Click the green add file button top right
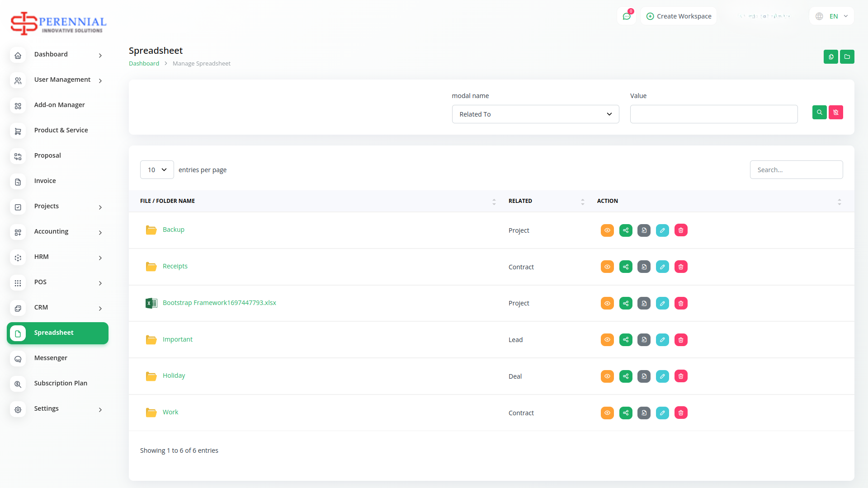The image size is (868, 488). (x=830, y=57)
